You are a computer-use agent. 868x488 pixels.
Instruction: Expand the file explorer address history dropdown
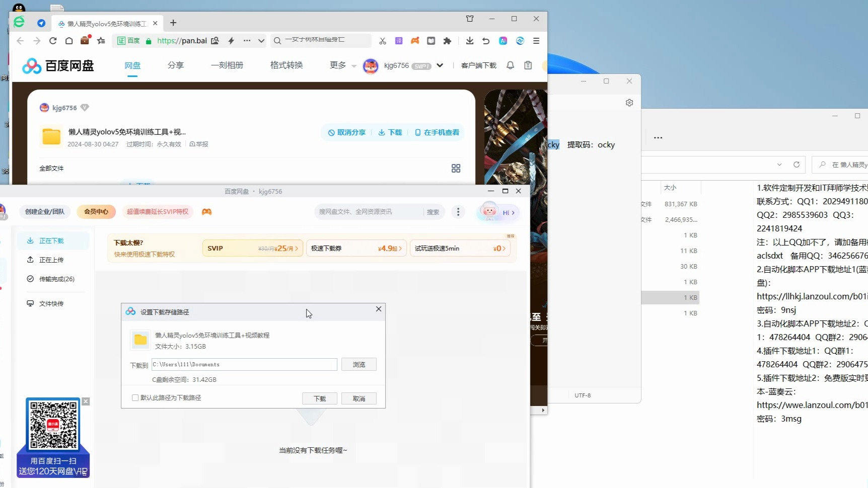click(779, 165)
